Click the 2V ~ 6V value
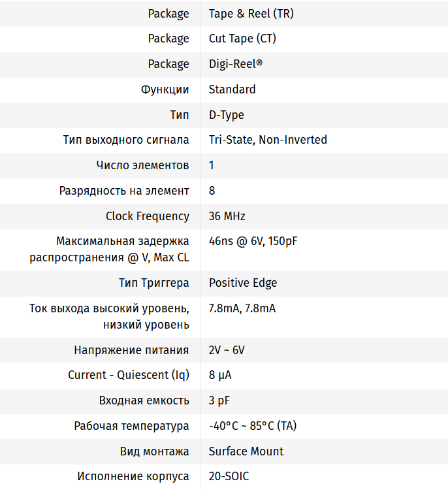448x490 pixels. click(227, 350)
